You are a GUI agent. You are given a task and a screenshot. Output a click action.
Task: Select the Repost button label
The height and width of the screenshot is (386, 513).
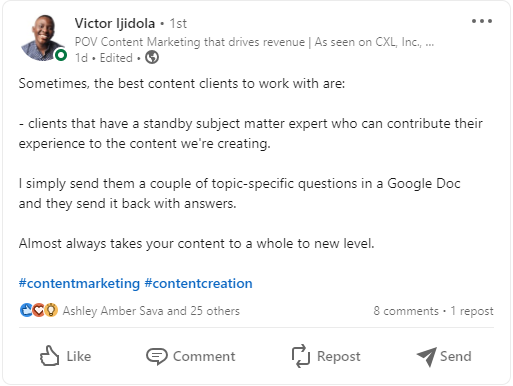point(339,357)
